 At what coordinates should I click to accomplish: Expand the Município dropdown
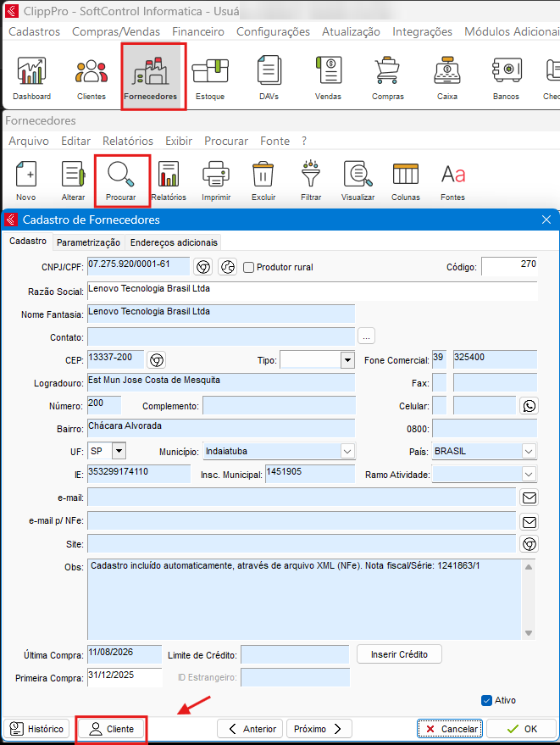click(347, 452)
